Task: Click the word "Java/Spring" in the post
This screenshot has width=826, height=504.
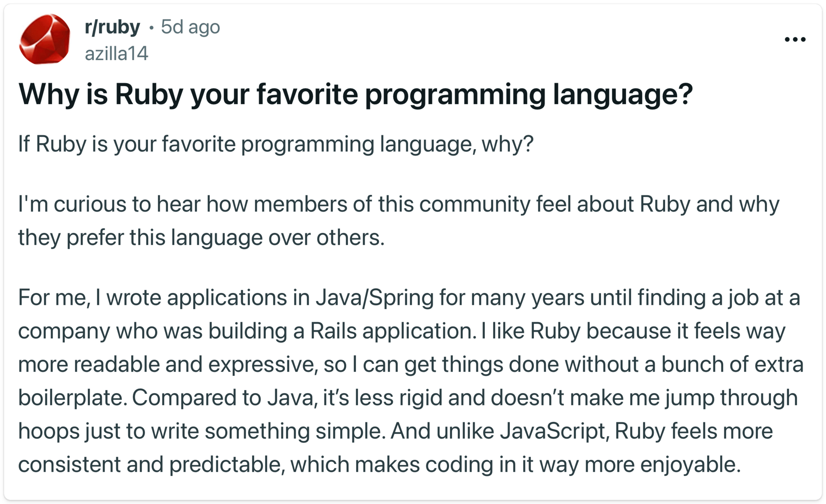Action: [374, 298]
